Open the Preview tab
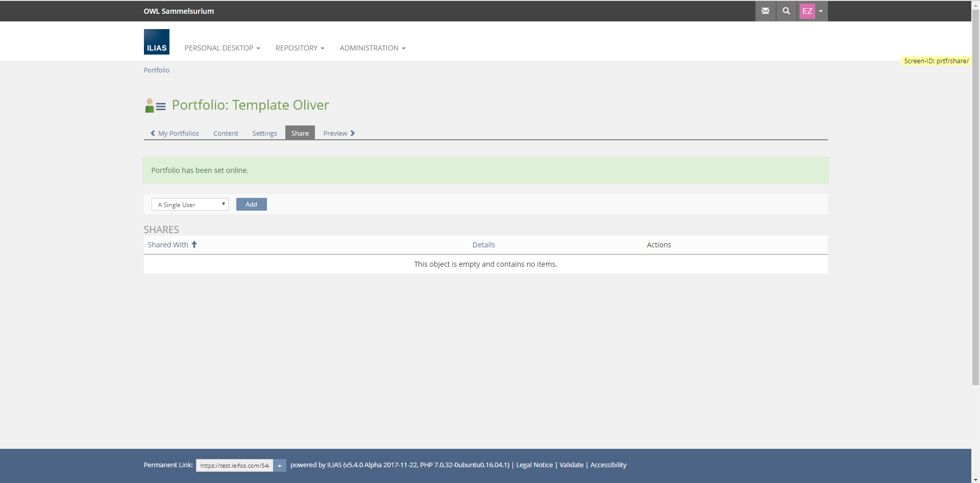 pyautogui.click(x=338, y=133)
